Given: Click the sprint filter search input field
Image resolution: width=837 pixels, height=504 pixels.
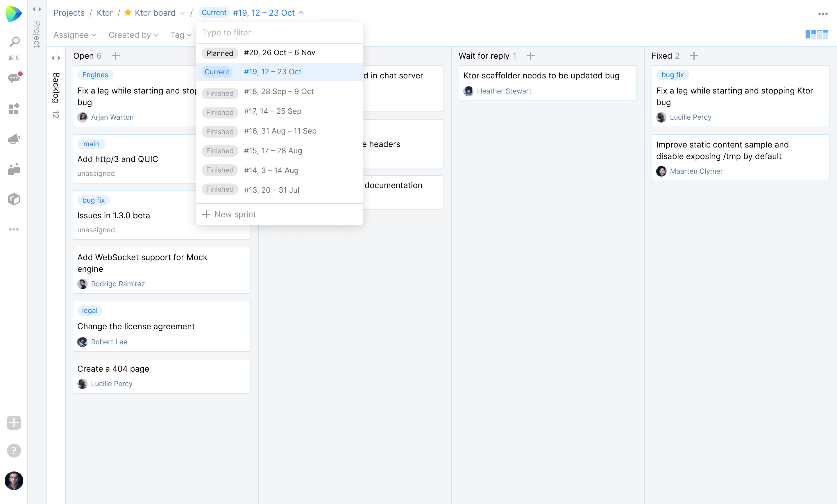Looking at the screenshot, I should click(279, 33).
